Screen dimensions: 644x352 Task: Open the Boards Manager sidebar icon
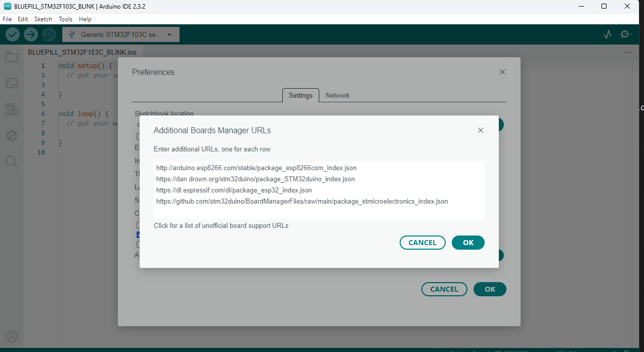12,83
